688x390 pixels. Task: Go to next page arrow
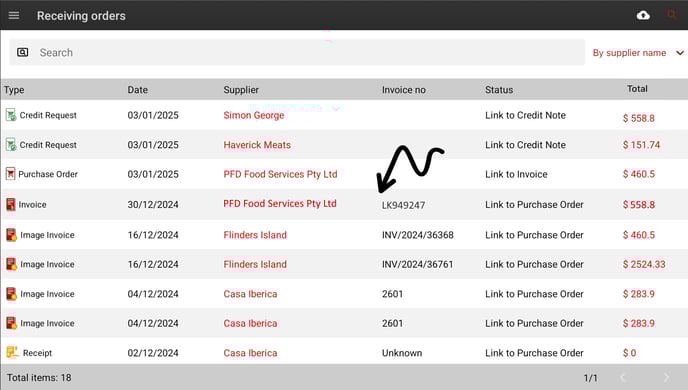666,377
